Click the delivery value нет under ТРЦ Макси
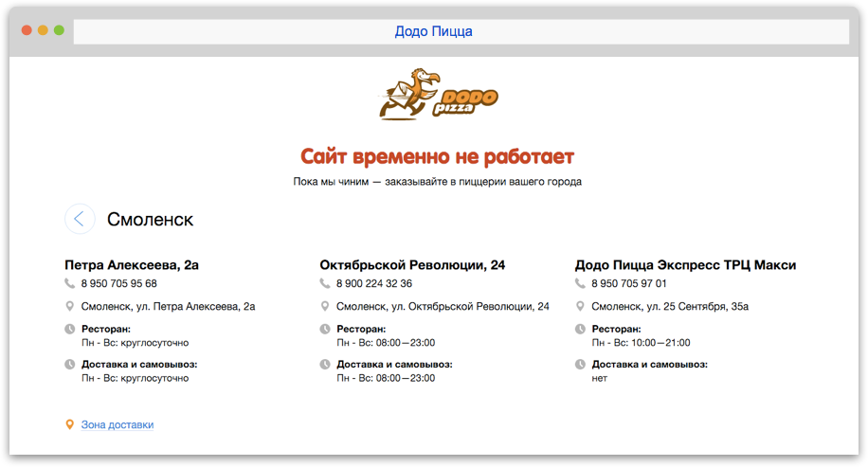Image resolution: width=868 pixels, height=467 pixels. click(600, 378)
